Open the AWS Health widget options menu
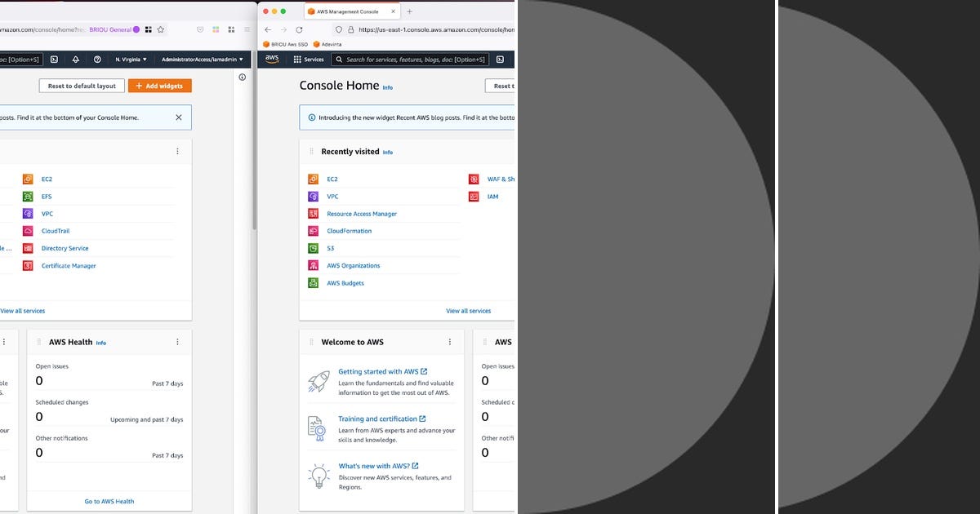Image resolution: width=980 pixels, height=514 pixels. [177, 342]
